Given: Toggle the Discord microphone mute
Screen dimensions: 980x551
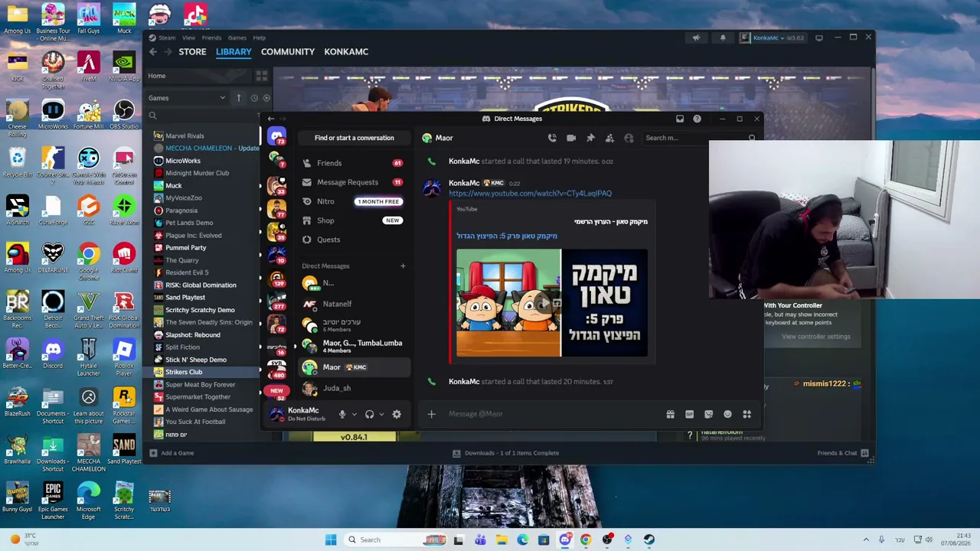Looking at the screenshot, I should (342, 414).
